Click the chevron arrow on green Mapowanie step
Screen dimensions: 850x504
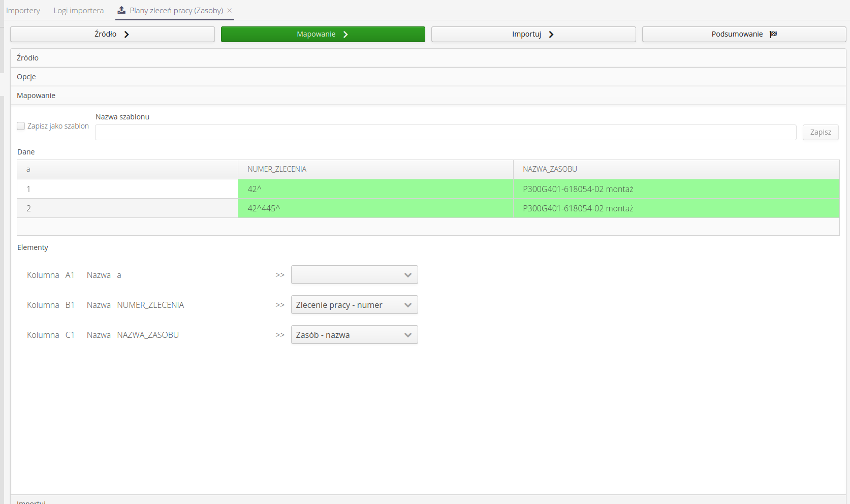coord(345,34)
